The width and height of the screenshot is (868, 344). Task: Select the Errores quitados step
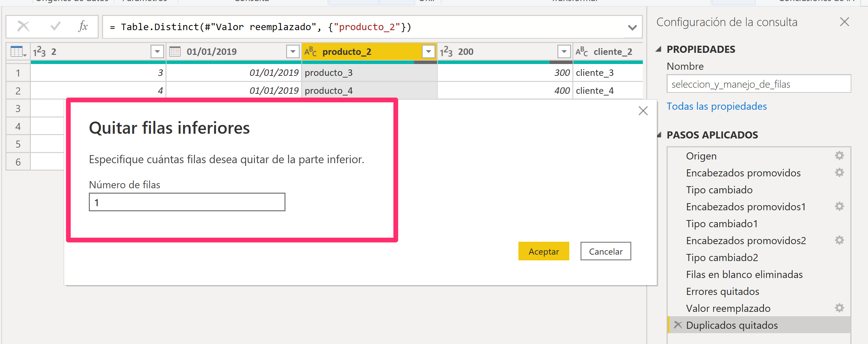tap(759, 291)
